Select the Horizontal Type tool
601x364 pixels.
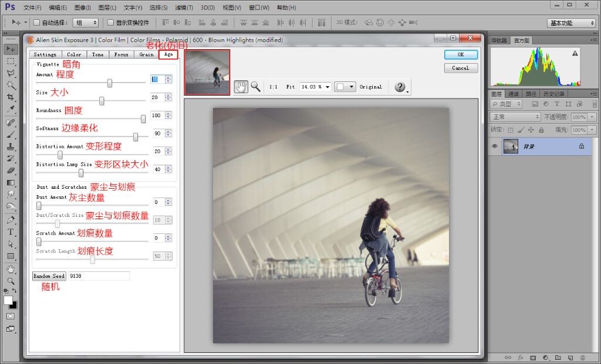[11, 232]
